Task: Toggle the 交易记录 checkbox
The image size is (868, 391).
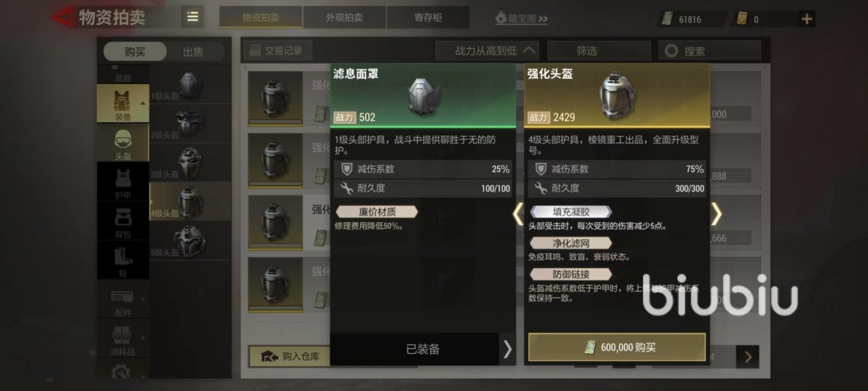Action: (256, 50)
